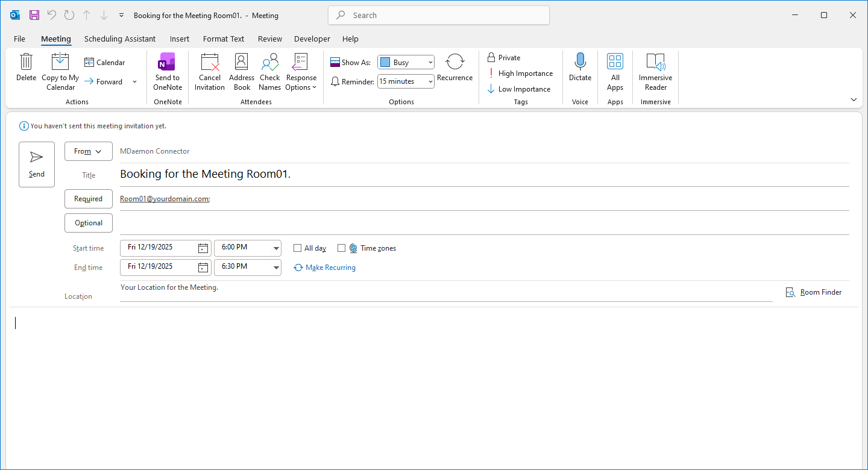Image resolution: width=868 pixels, height=470 pixels.
Task: Click the Delete meeting icon
Action: pyautogui.click(x=26, y=62)
